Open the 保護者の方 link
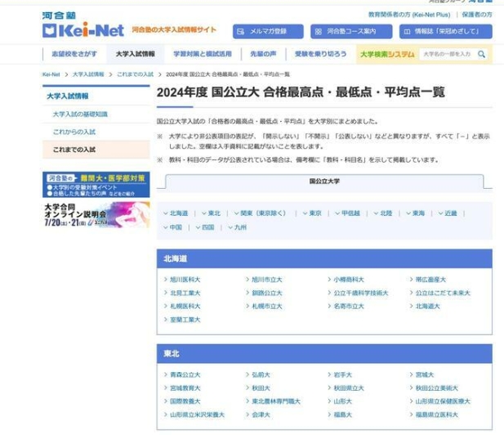 [477, 15]
